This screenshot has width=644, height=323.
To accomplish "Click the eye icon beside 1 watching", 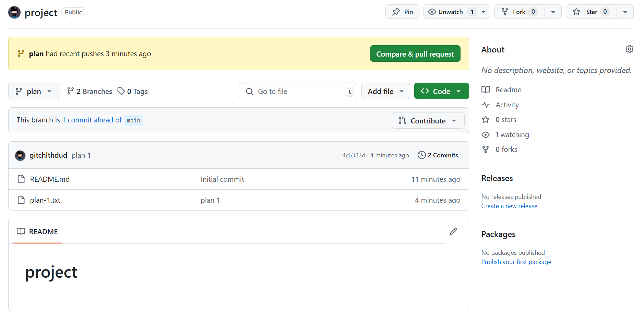I will pyautogui.click(x=486, y=135).
